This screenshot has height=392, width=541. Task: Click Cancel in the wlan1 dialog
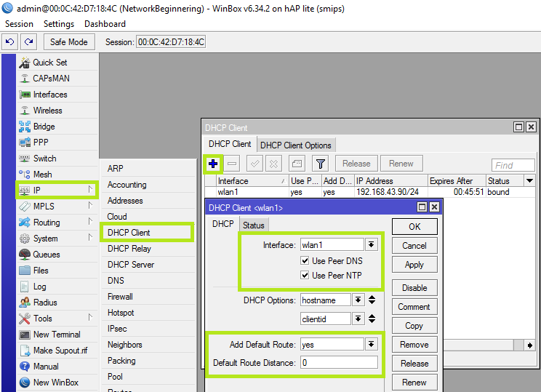pyautogui.click(x=414, y=246)
